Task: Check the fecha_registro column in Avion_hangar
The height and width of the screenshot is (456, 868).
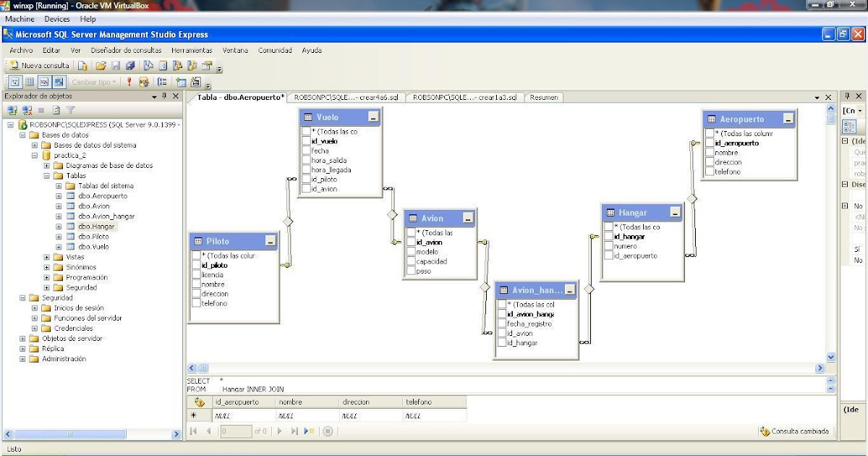Action: 502,323
